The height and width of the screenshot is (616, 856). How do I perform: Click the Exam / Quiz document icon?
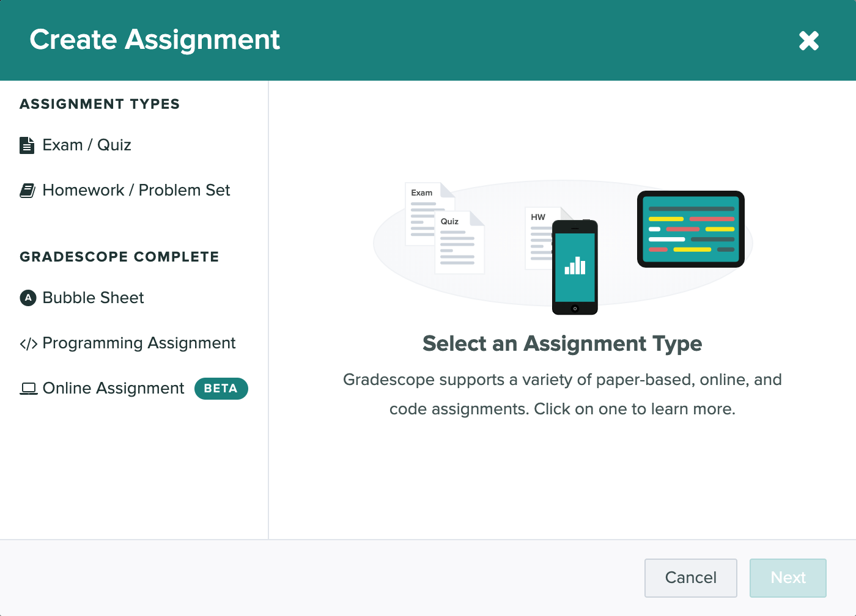point(27,145)
